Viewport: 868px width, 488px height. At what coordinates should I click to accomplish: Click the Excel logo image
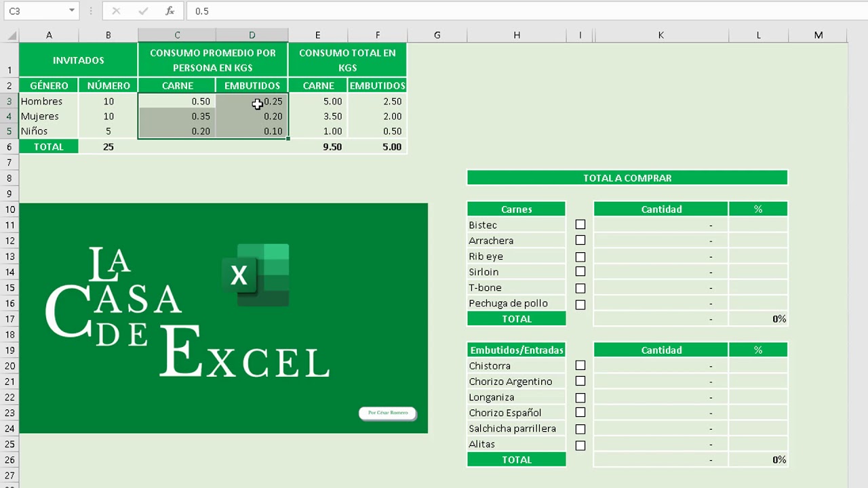click(256, 274)
